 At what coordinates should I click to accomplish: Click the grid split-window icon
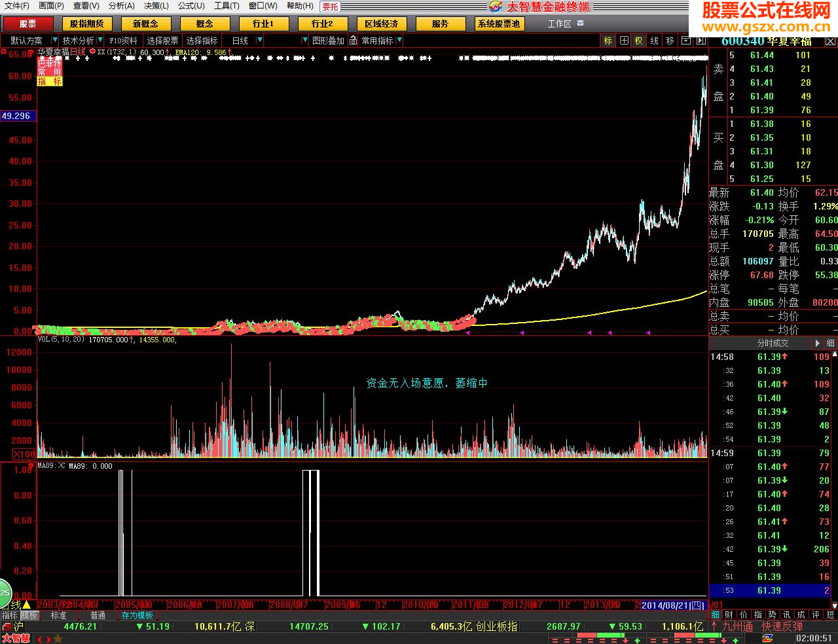tap(624, 41)
